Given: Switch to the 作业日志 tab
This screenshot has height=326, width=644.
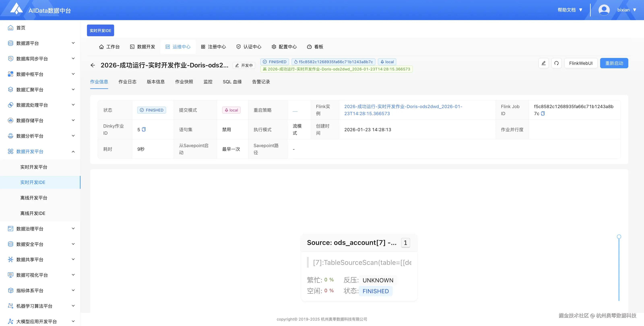Looking at the screenshot, I should coord(128,82).
